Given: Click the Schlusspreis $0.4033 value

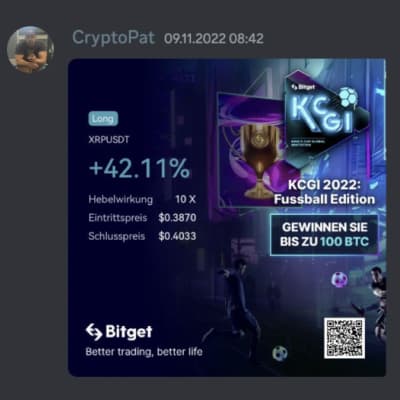Looking at the screenshot, I should tap(177, 236).
